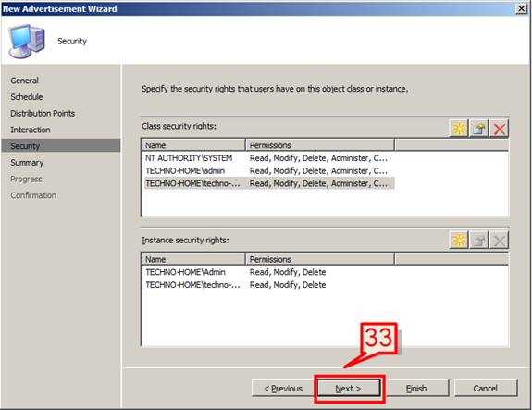Click the Next button

[349, 389]
